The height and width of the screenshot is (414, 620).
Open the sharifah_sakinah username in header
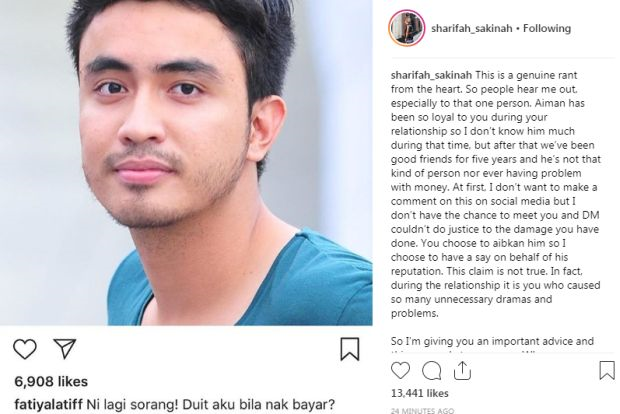471,28
